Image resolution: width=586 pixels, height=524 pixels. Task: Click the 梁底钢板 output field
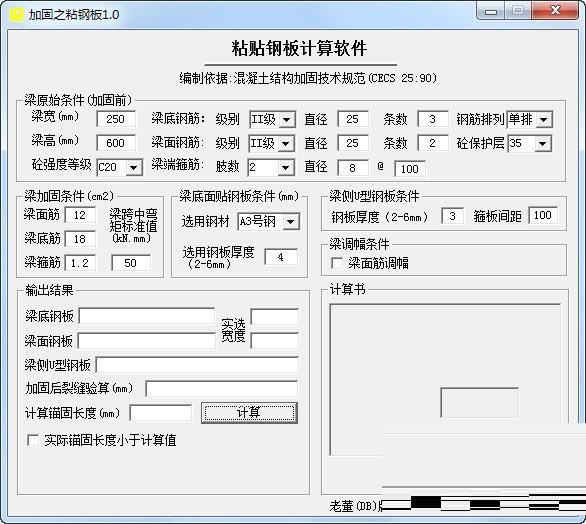click(147, 316)
